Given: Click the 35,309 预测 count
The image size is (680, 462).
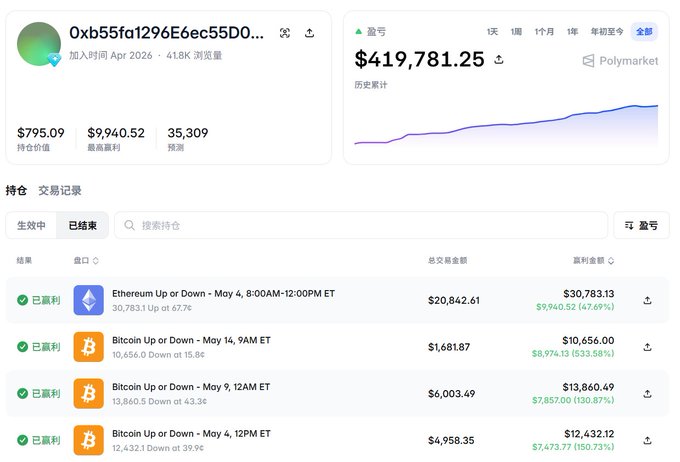Looking at the screenshot, I should pyautogui.click(x=188, y=133).
